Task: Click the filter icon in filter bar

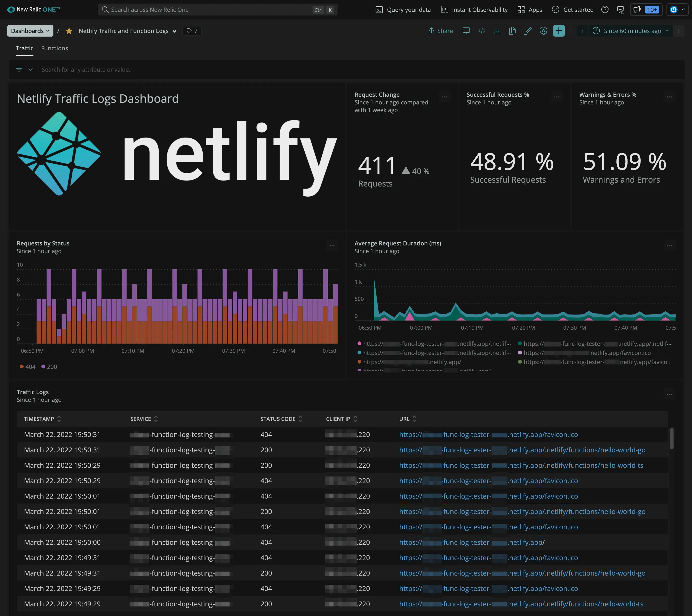Action: 19,69
